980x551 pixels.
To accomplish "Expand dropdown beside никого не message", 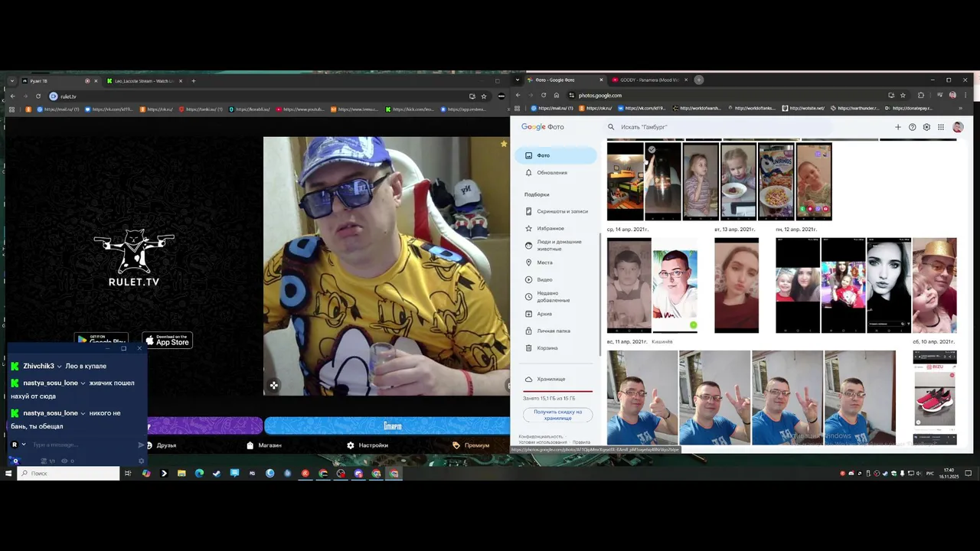I will (x=83, y=413).
